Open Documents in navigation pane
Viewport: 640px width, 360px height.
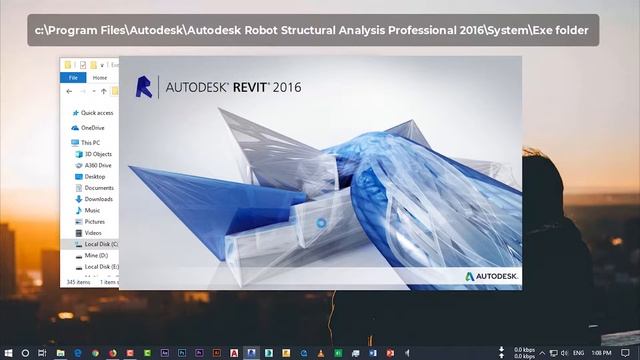point(95,188)
